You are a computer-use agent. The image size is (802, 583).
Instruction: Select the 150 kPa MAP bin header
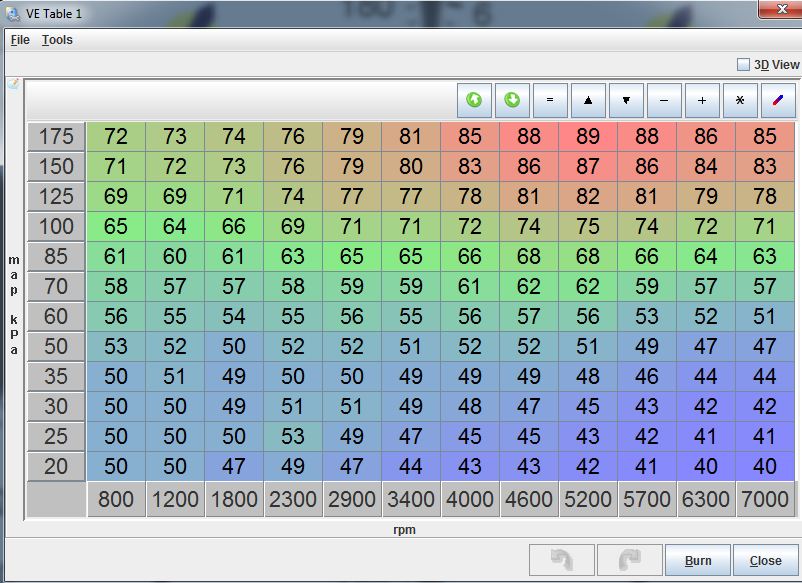(56, 167)
